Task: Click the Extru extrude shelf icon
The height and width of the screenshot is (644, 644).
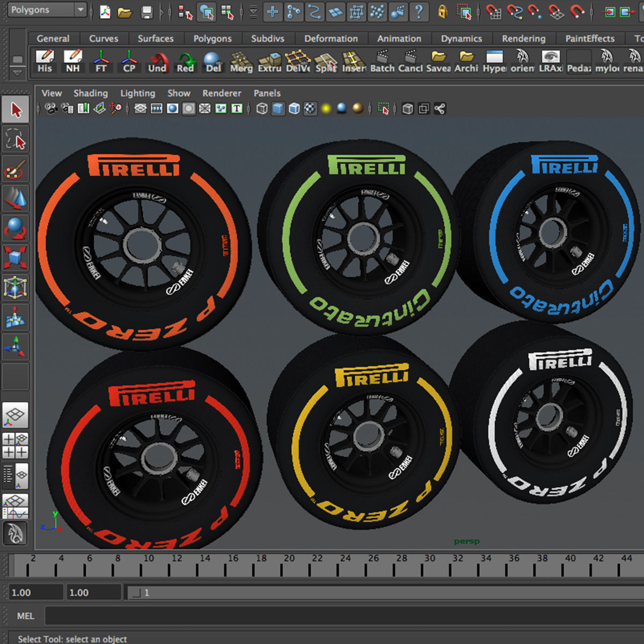Action: (x=269, y=61)
